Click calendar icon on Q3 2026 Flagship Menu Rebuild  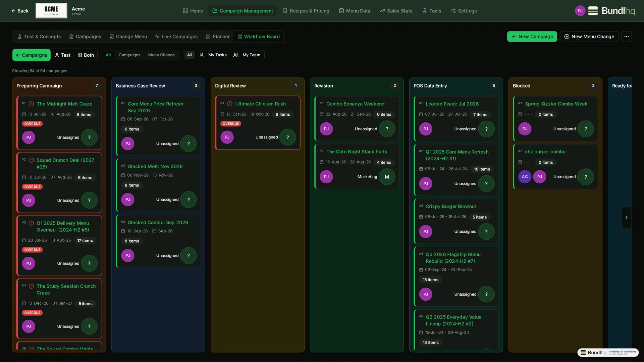(x=421, y=270)
